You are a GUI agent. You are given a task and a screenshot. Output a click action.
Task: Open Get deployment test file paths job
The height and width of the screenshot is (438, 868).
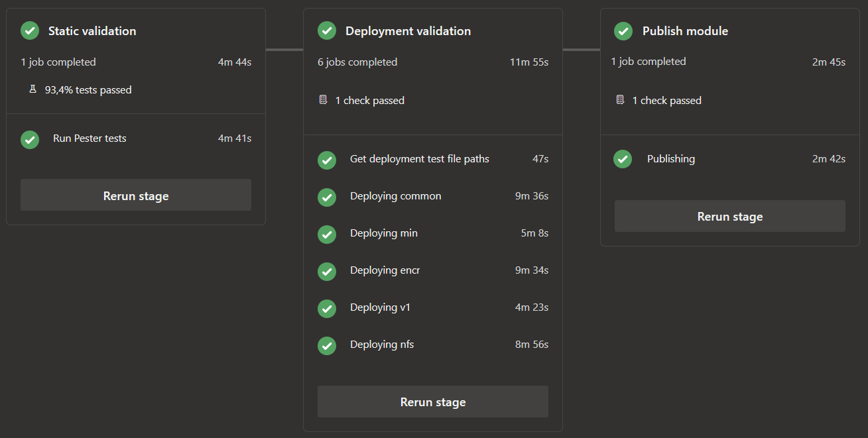(419, 159)
